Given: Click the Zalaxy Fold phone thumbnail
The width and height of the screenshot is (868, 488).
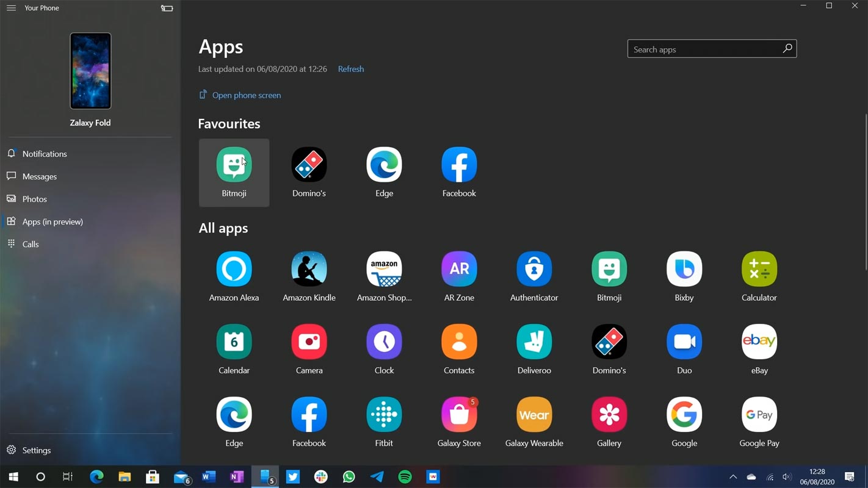Looking at the screenshot, I should [x=90, y=71].
